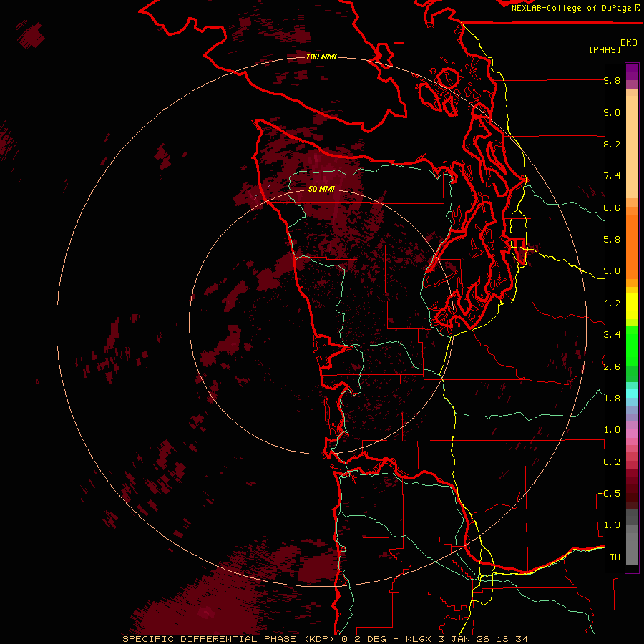This screenshot has height=644, width=644.
Task: Click the "[PHAS]" legend label
Action: (x=605, y=49)
